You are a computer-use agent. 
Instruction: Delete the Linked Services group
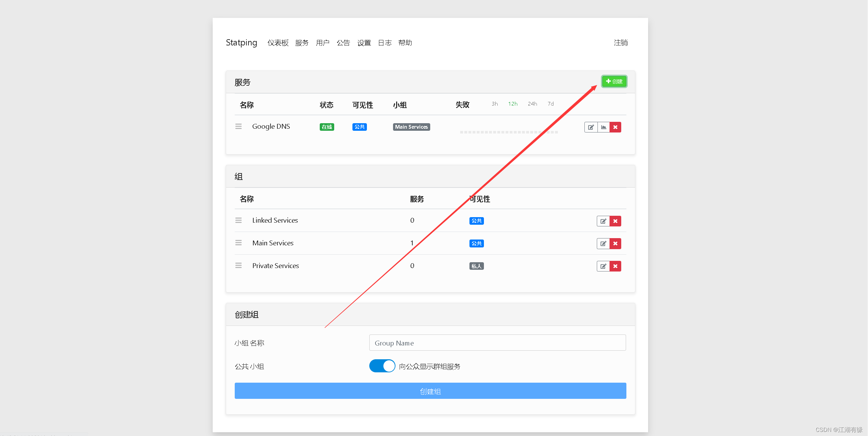615,221
